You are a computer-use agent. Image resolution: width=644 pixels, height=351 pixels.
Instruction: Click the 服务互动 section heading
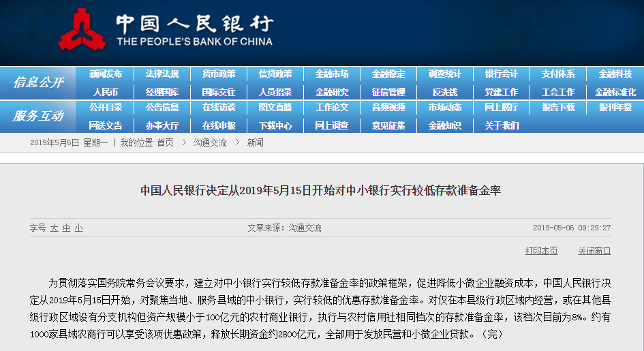(x=38, y=116)
